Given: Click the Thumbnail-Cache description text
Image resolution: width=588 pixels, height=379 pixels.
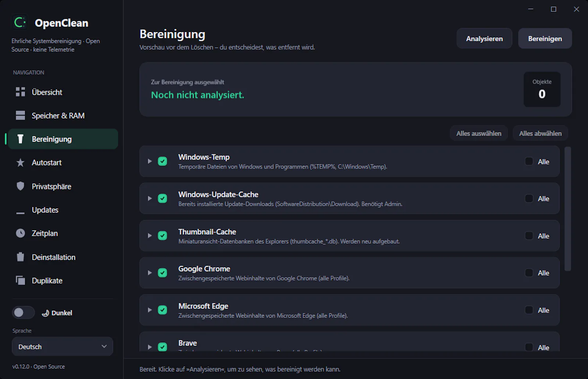Looking at the screenshot, I should point(289,242).
